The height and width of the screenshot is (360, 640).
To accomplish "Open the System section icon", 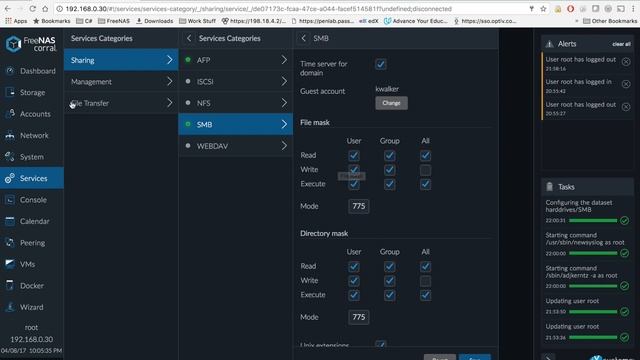I will coord(10,157).
